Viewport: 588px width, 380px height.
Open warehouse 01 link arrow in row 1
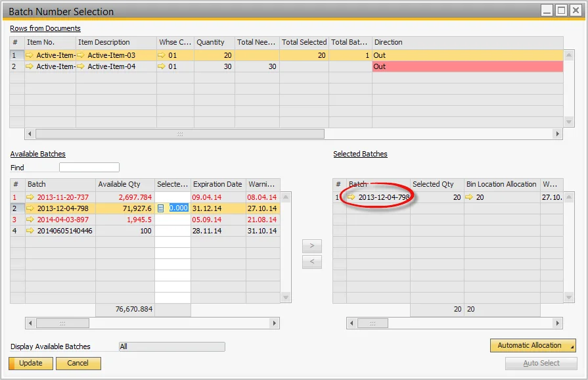162,55
